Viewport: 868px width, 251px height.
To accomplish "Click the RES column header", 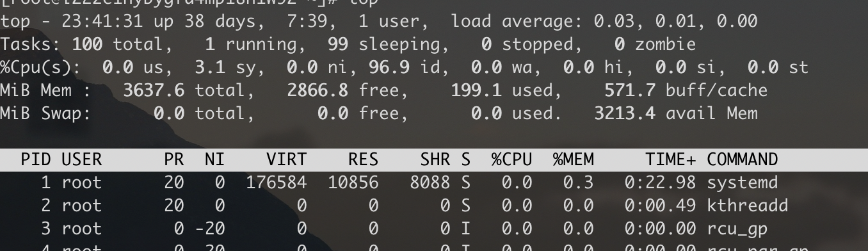I will (x=364, y=159).
